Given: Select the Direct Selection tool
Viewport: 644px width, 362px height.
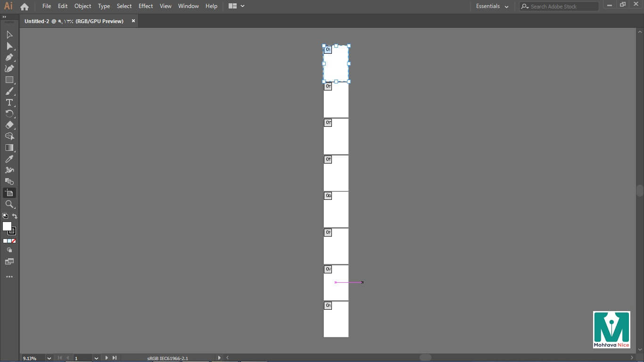Looking at the screenshot, I should pyautogui.click(x=9, y=46).
